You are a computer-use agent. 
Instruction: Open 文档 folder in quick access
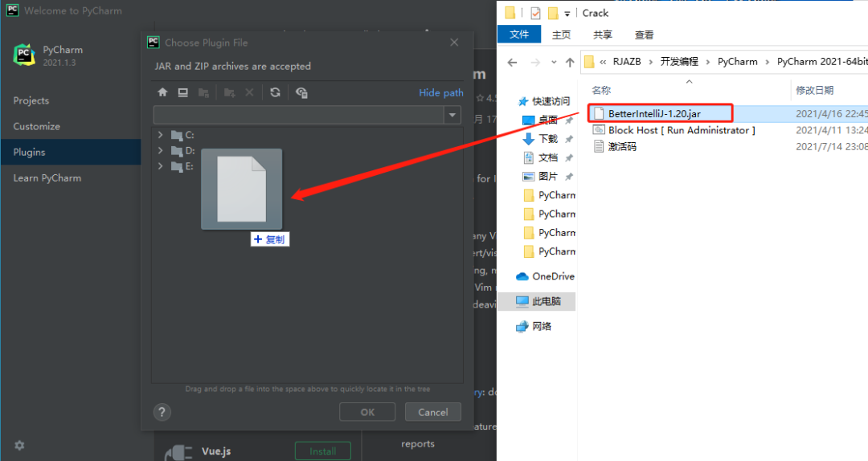pos(547,157)
